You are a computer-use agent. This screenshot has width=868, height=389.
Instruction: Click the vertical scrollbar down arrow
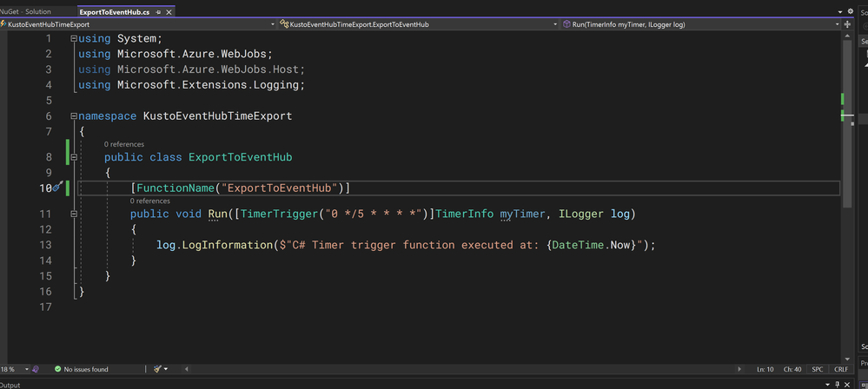847,359
